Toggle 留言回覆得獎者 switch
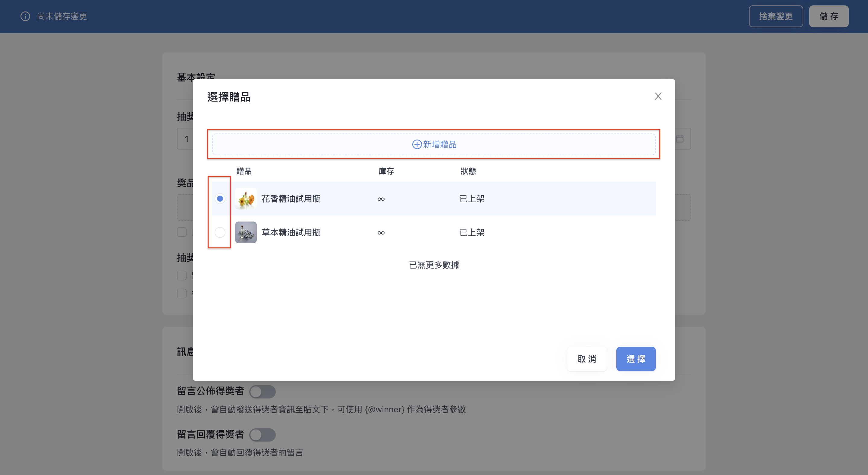 [263, 435]
